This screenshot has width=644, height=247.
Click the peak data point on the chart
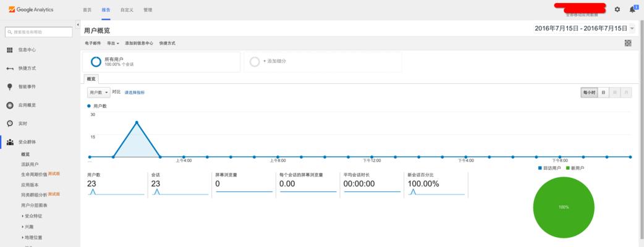(x=137, y=122)
